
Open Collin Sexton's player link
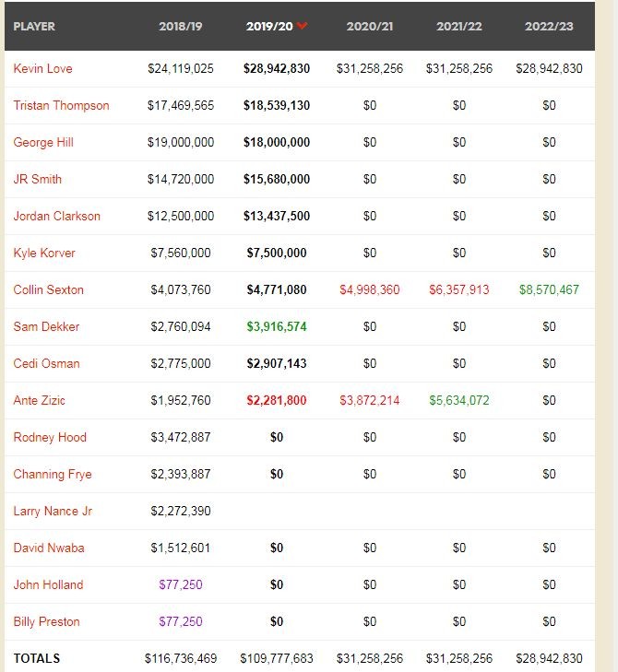point(48,289)
